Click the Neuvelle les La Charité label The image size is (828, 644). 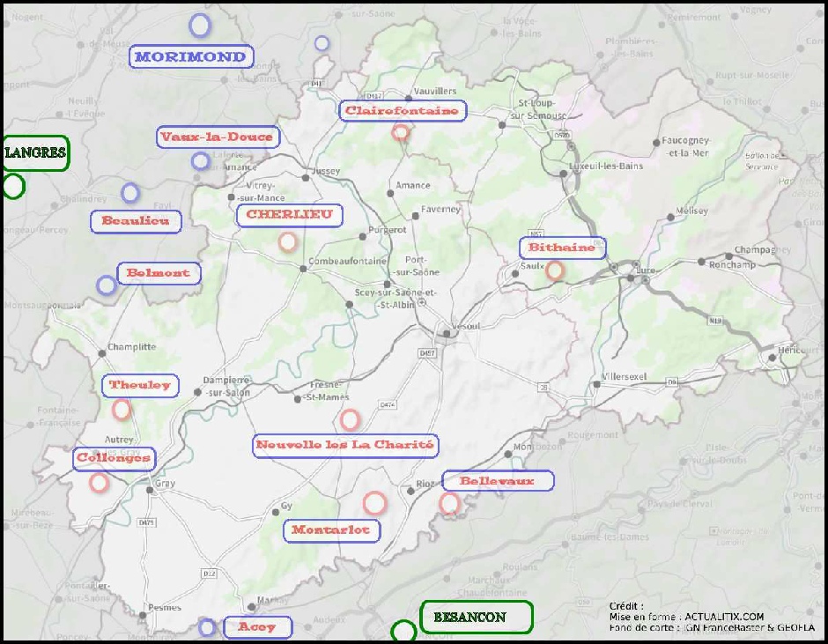[346, 445]
